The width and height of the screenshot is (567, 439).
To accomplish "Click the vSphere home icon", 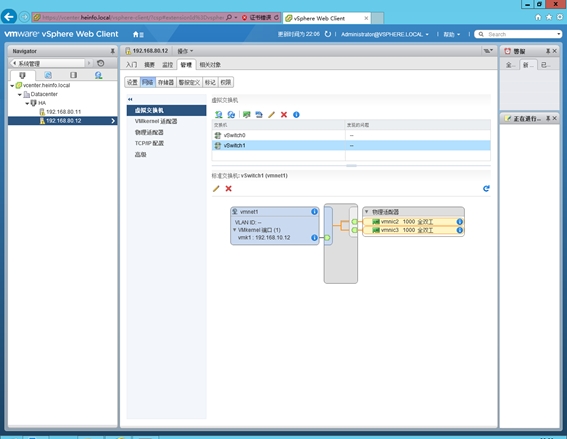I will [138, 34].
